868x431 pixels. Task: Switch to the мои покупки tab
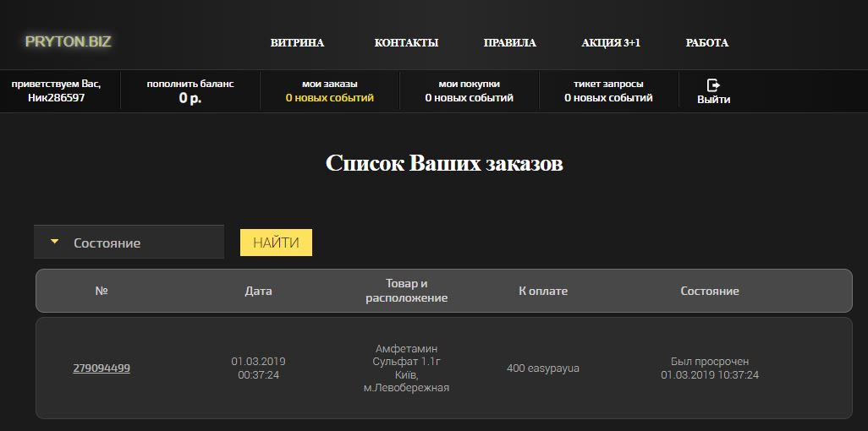[x=470, y=91]
